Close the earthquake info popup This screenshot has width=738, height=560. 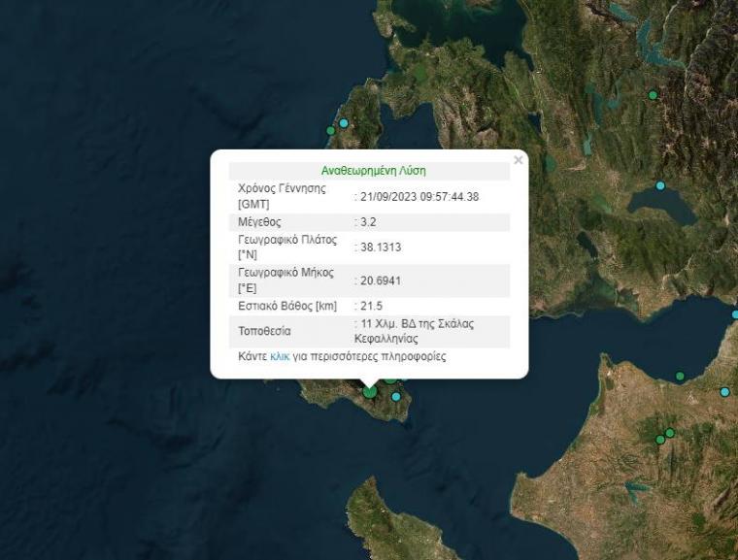(x=518, y=160)
